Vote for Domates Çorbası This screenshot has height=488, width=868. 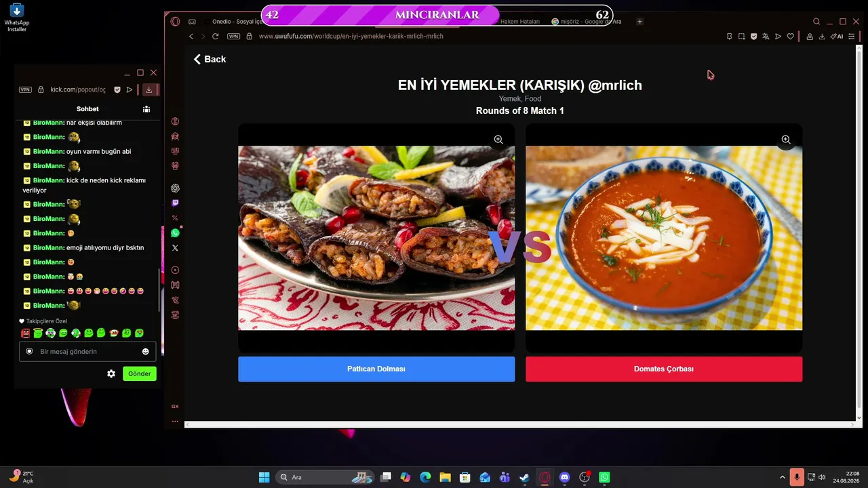click(x=664, y=369)
